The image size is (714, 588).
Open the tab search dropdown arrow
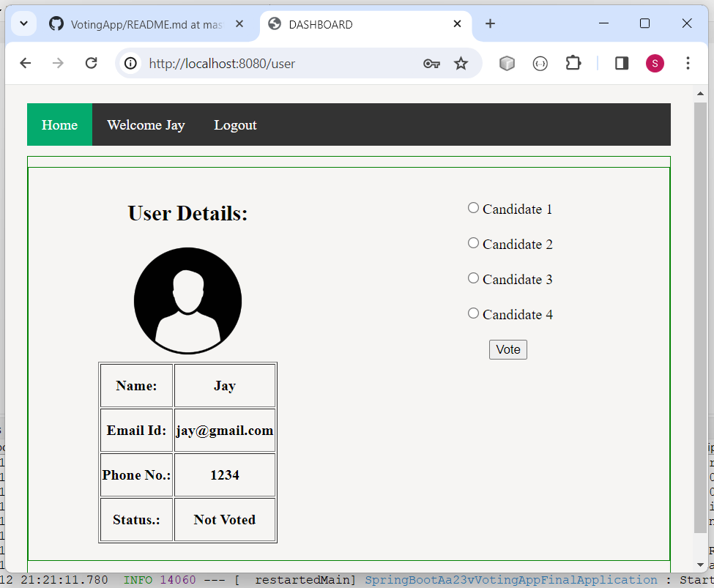tap(23, 23)
